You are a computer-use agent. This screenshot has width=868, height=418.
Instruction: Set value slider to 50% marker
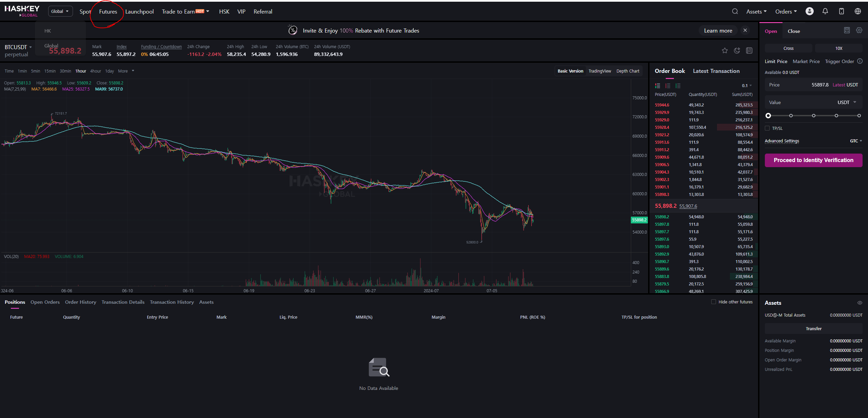(814, 116)
